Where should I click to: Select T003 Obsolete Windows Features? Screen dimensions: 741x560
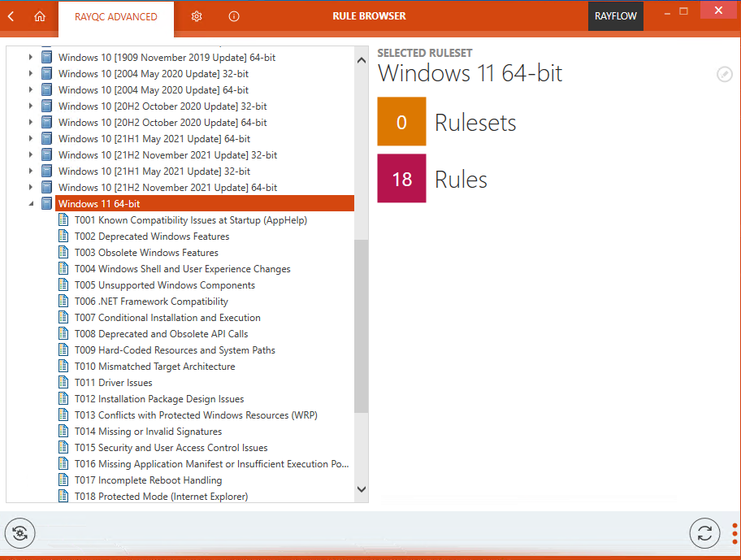click(146, 253)
